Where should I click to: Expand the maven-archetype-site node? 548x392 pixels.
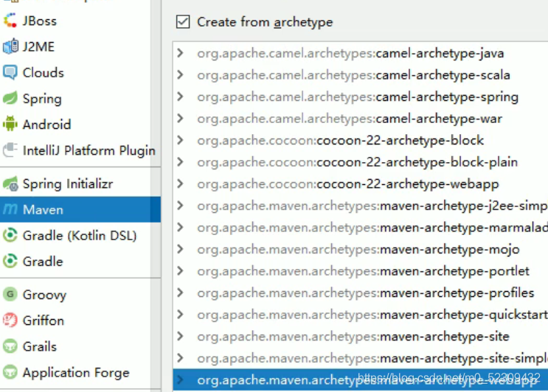pos(181,336)
